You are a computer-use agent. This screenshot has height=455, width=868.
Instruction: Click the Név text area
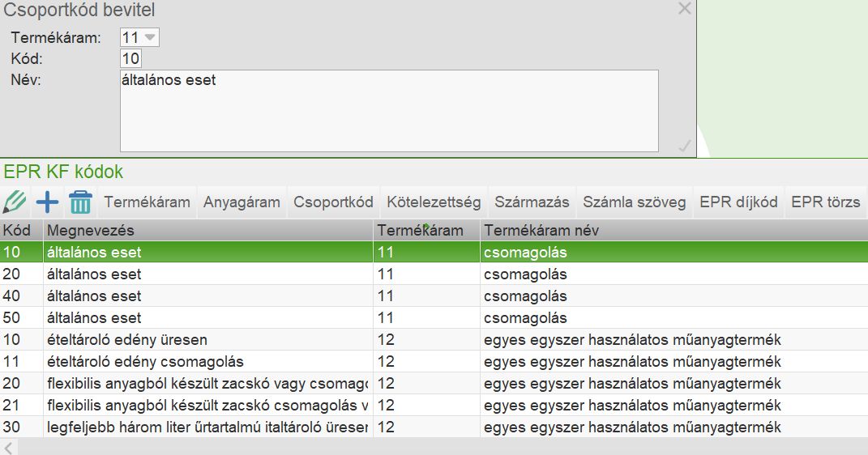pyautogui.click(x=388, y=110)
